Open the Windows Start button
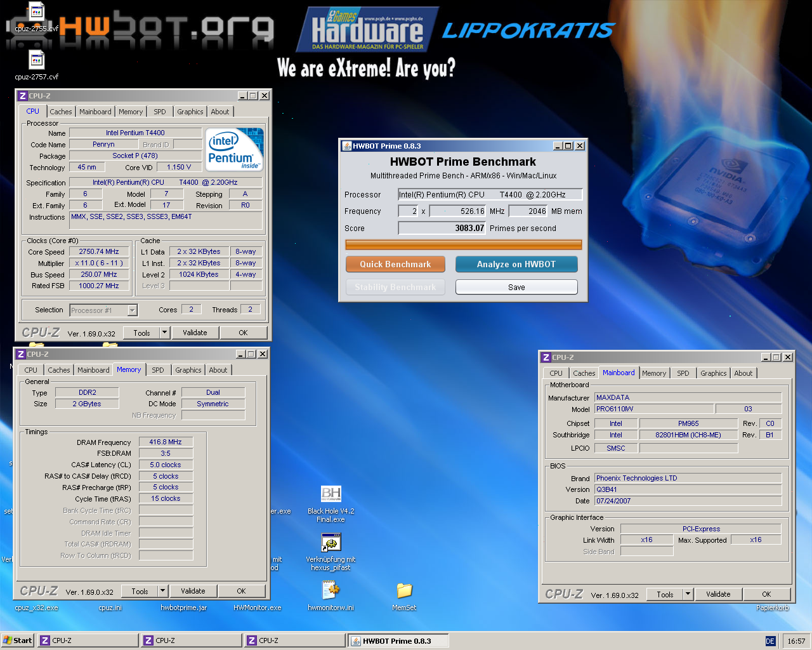Image resolution: width=812 pixels, height=650 pixels. point(17,640)
